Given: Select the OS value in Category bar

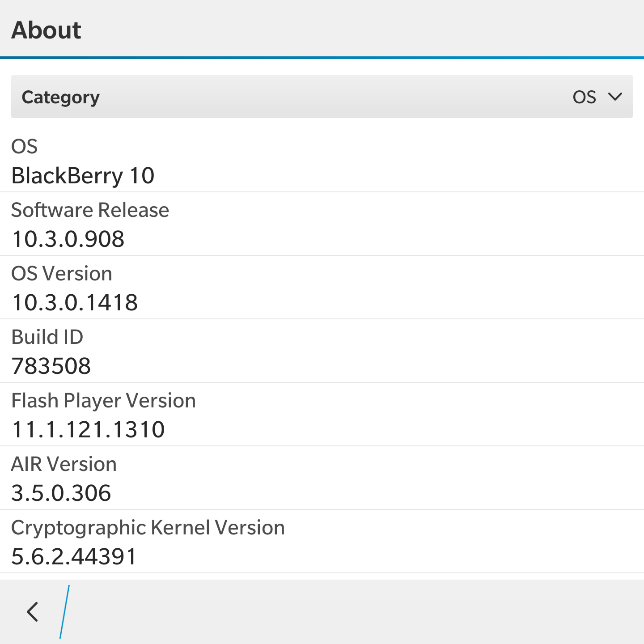Looking at the screenshot, I should tap(584, 97).
